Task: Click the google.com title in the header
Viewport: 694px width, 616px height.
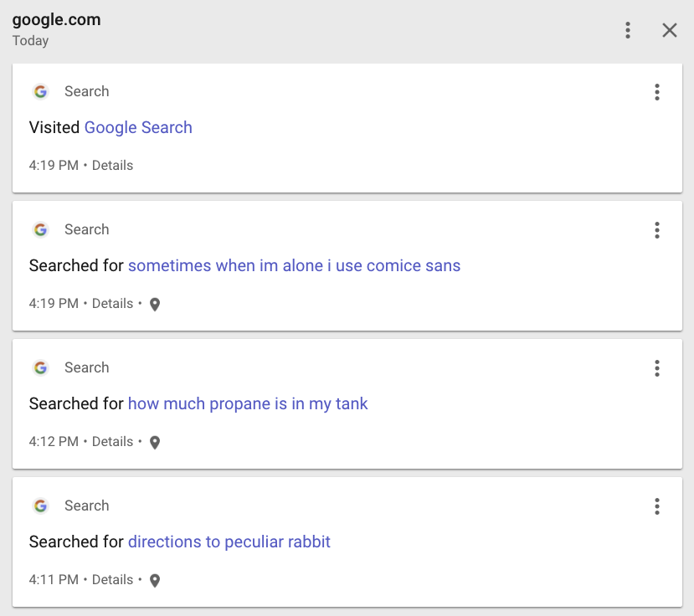Action: pyautogui.click(x=56, y=19)
